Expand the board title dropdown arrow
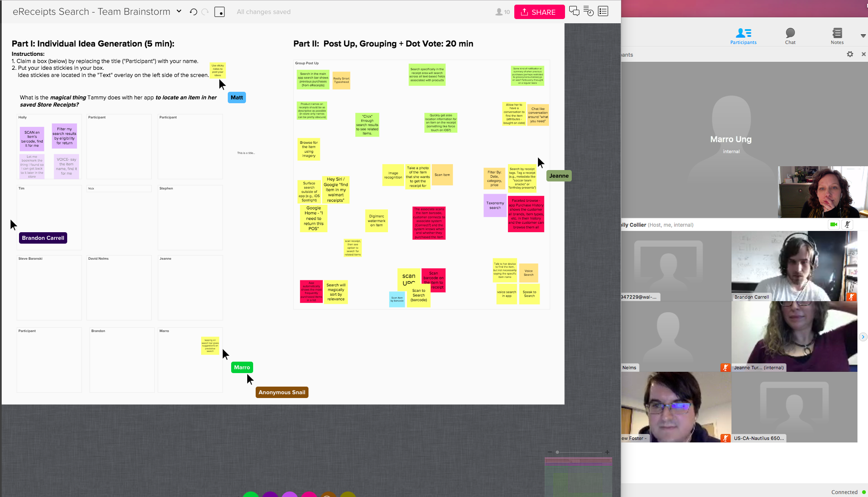This screenshot has width=868, height=497. click(x=179, y=11)
